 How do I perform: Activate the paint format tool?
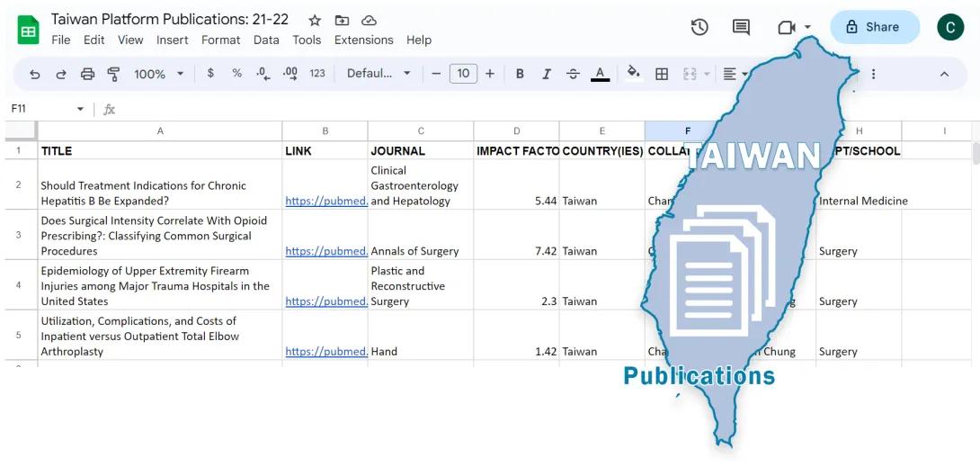coord(114,74)
